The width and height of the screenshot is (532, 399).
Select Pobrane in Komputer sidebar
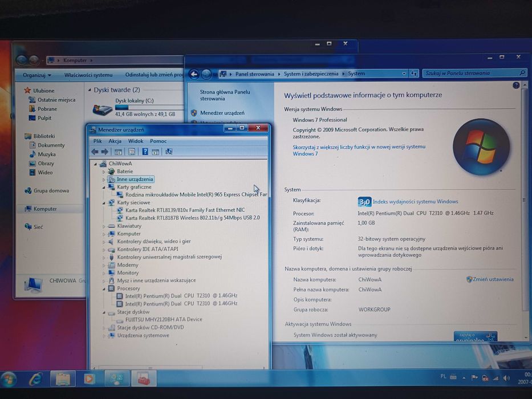[x=47, y=109]
